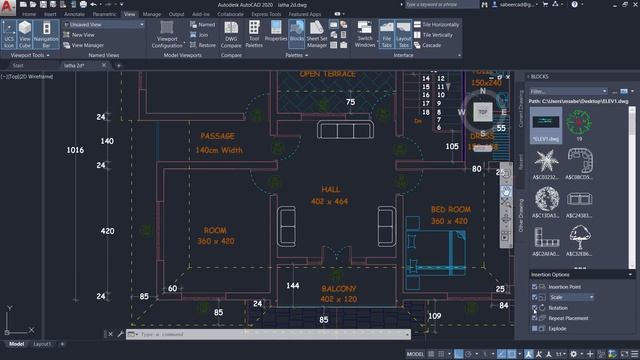Click Named viewports button
This screenshot has height=360, width=640.
click(x=202, y=24)
